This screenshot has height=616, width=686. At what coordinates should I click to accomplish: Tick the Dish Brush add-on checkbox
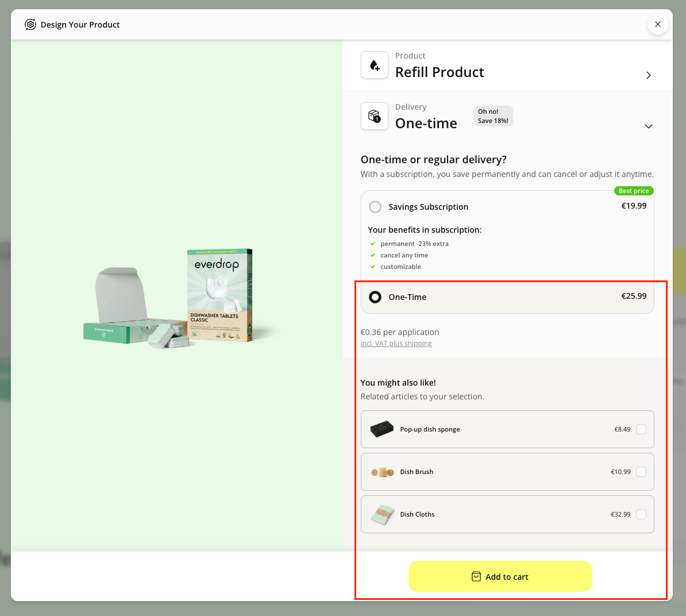coord(641,472)
